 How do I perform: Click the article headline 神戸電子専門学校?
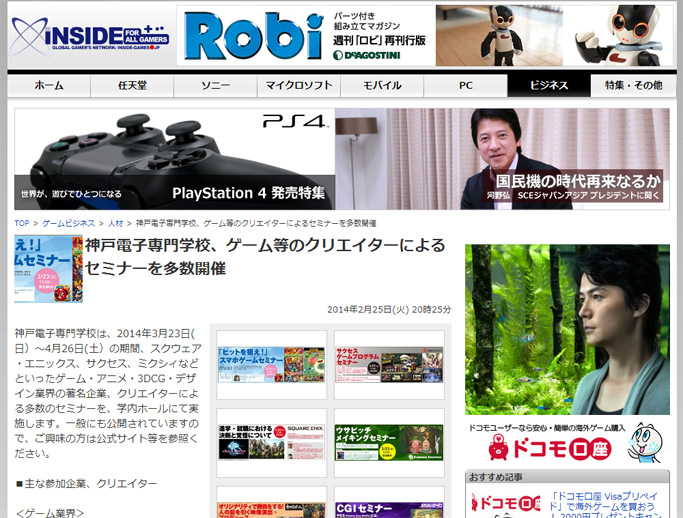pos(265,257)
